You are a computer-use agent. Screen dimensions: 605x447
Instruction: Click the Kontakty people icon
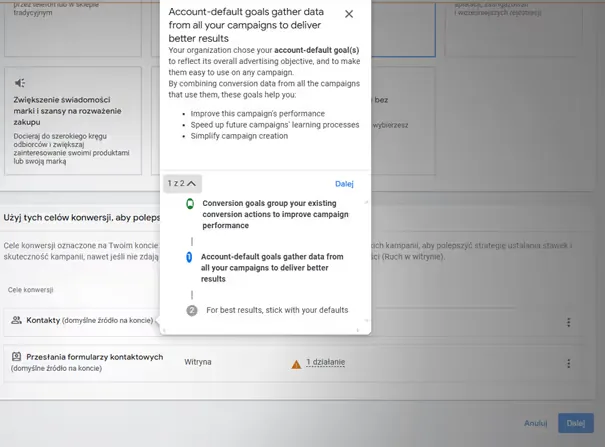click(16, 320)
